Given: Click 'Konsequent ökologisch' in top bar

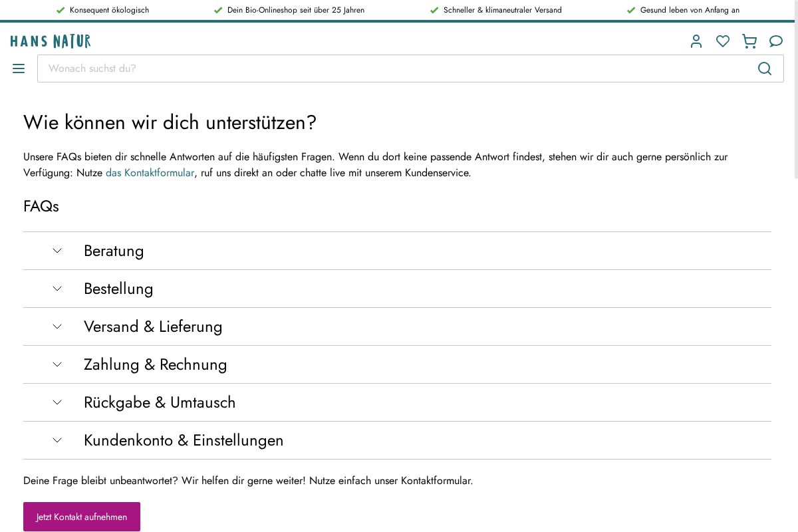Looking at the screenshot, I should 109,10.
